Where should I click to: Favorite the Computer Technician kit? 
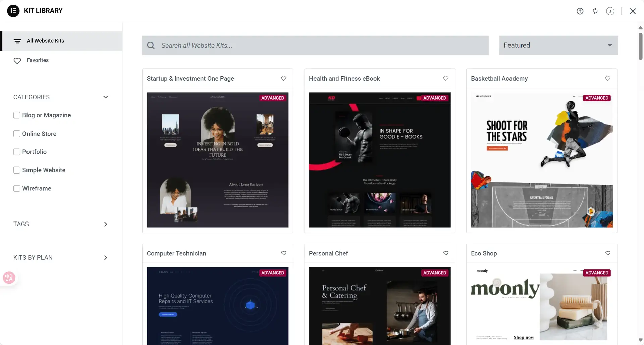pyautogui.click(x=284, y=253)
